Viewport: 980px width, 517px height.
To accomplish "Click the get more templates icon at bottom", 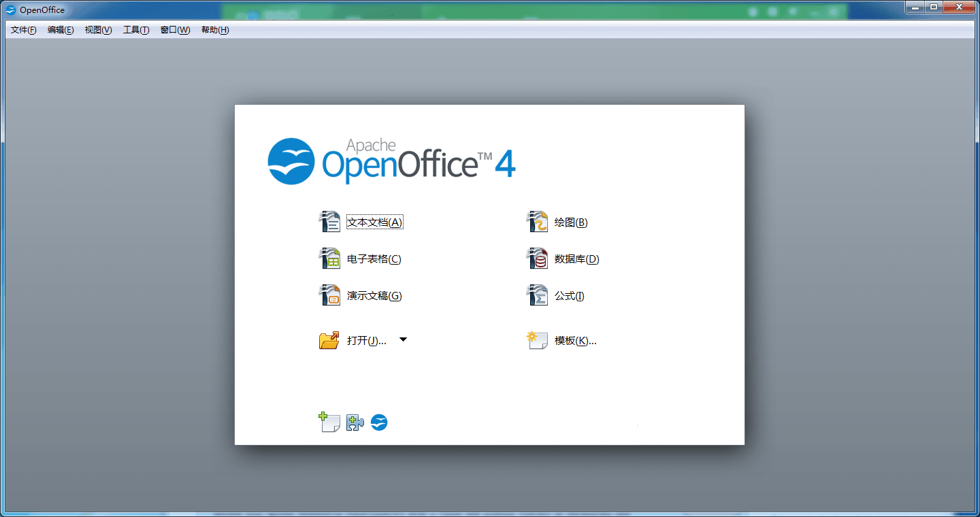I will tap(329, 422).
